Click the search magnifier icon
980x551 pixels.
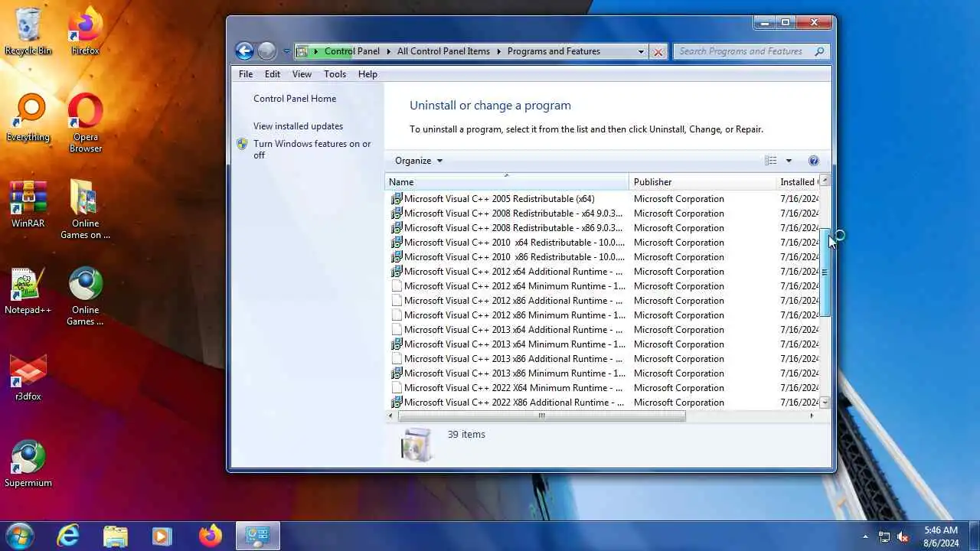pos(819,51)
